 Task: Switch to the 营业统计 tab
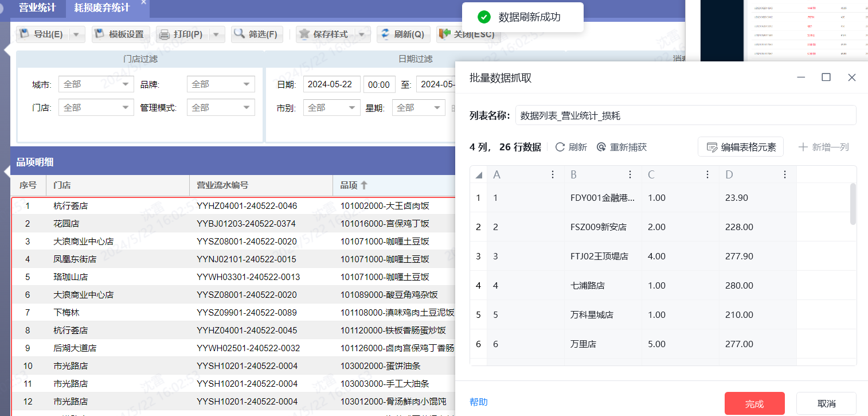coord(37,8)
